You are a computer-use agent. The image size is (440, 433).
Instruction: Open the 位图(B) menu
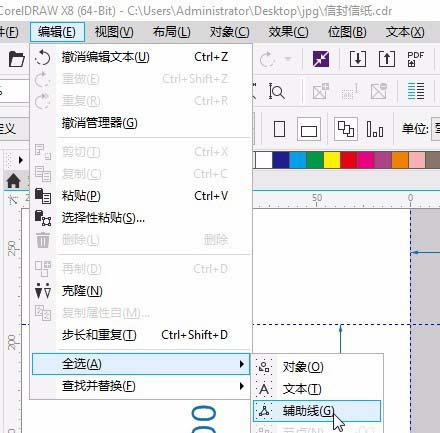pos(347,32)
